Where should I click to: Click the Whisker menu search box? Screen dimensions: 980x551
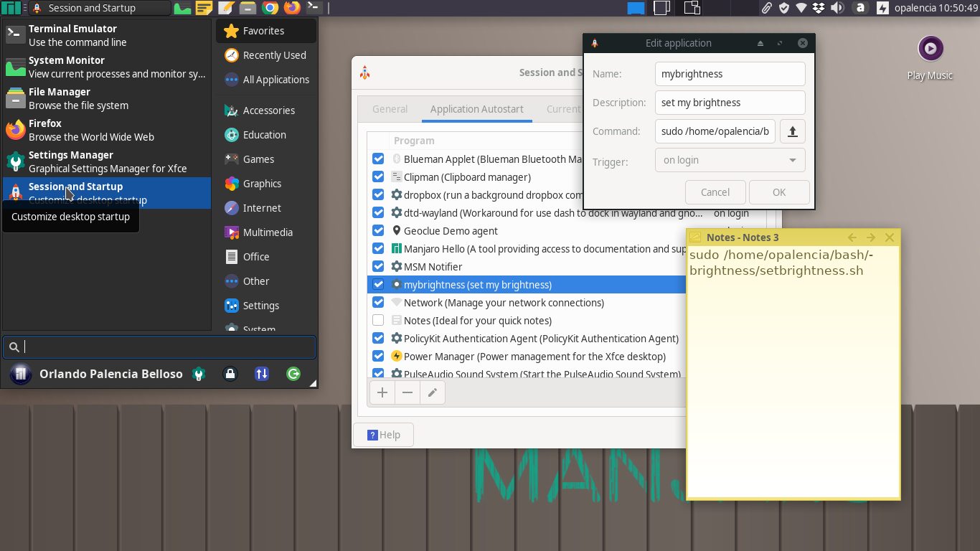click(159, 347)
